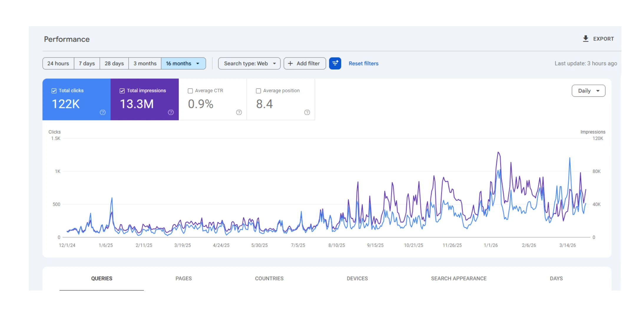This screenshot has width=644, height=317.
Task: Click help icon on Average CTR card
Action: pos(239,112)
